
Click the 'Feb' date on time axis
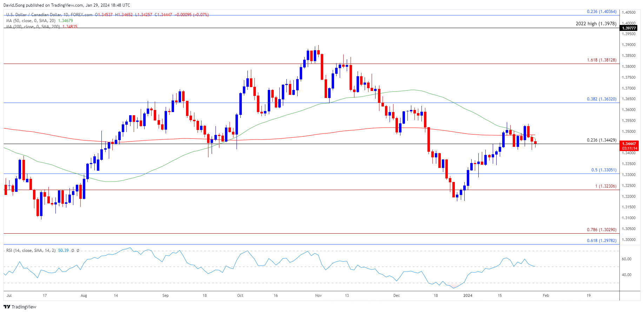546,295
